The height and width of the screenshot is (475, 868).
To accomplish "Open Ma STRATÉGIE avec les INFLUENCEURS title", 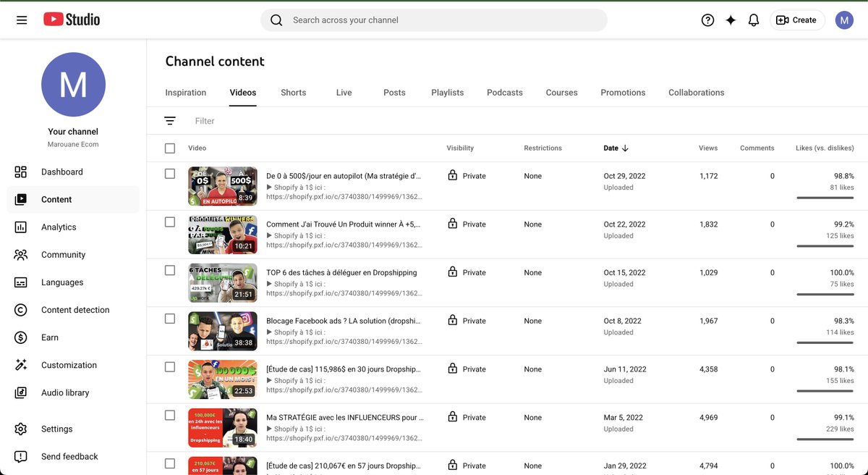I will pos(345,417).
